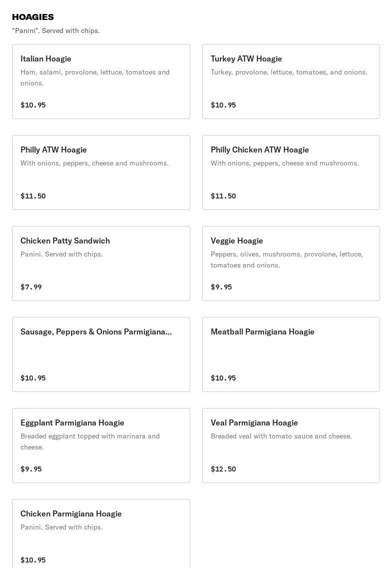392x568 pixels.
Task: Open the Philly Chicken ATW Hoagie item
Action: [291, 172]
